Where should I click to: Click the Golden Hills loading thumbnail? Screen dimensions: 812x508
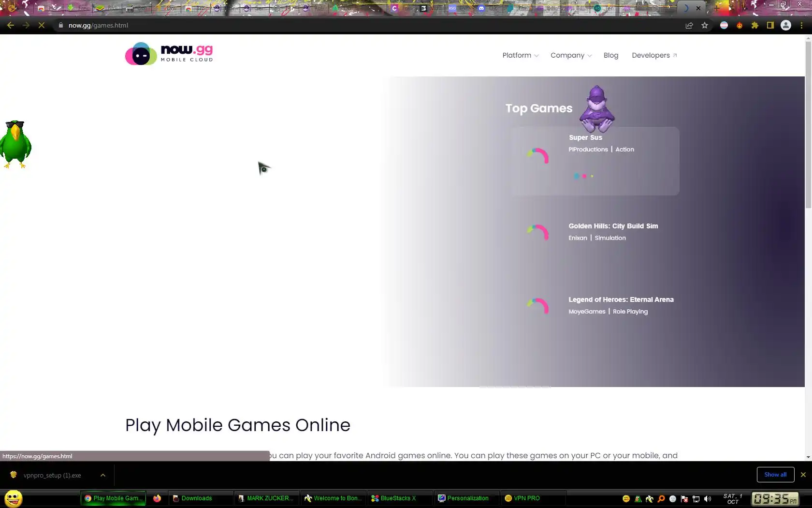[538, 233]
